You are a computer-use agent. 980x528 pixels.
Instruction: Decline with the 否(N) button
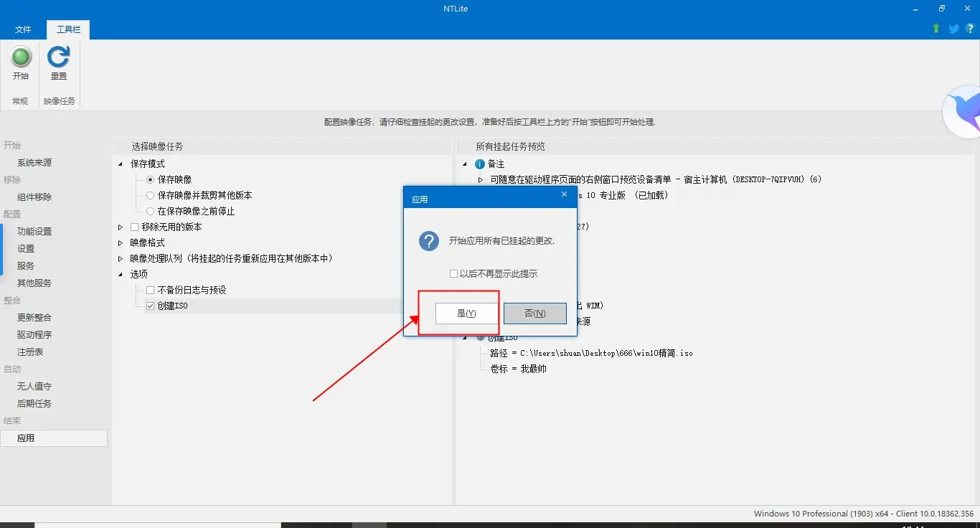click(x=535, y=313)
